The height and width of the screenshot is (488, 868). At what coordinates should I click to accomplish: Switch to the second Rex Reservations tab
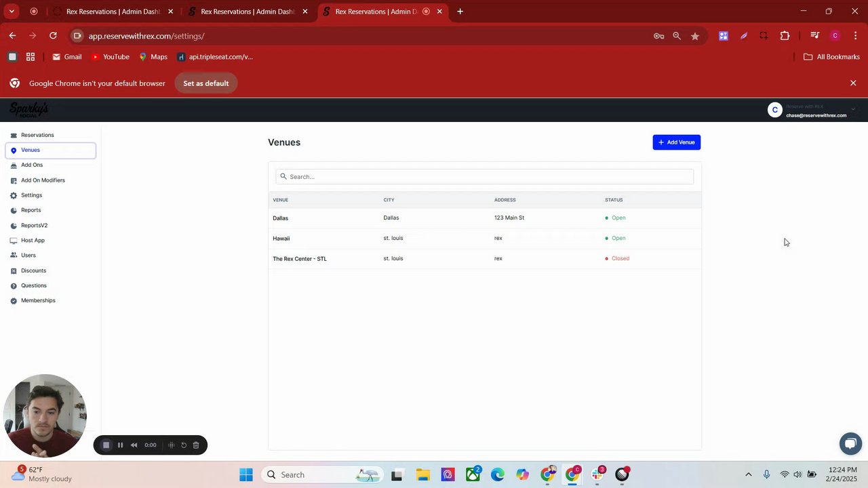coord(248,12)
